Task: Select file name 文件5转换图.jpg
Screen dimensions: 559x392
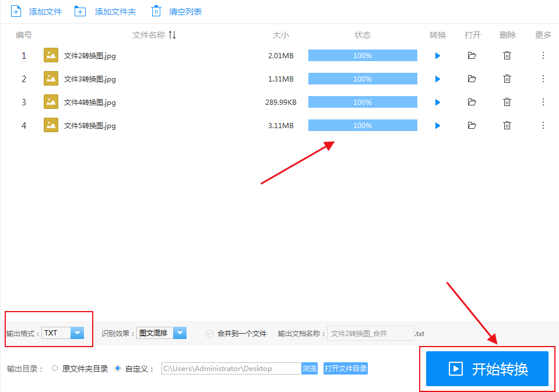Action: click(x=90, y=126)
